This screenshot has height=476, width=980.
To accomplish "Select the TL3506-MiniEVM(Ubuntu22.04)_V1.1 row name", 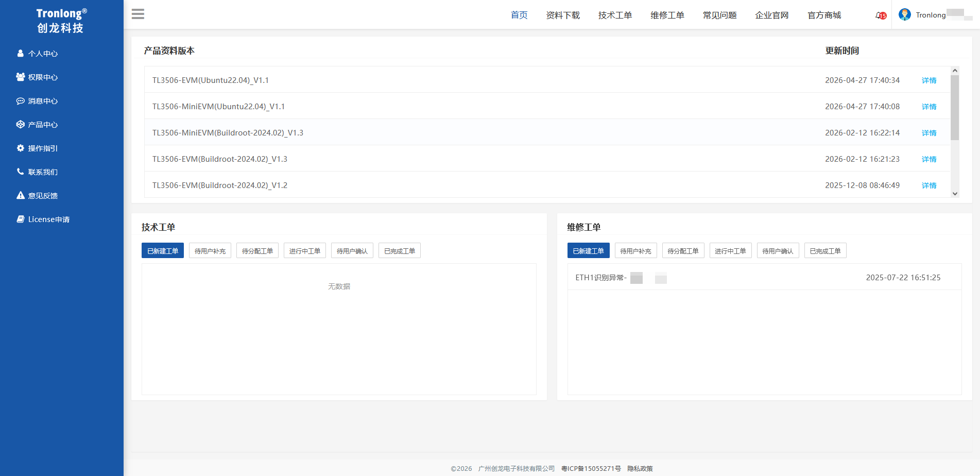I will point(218,107).
